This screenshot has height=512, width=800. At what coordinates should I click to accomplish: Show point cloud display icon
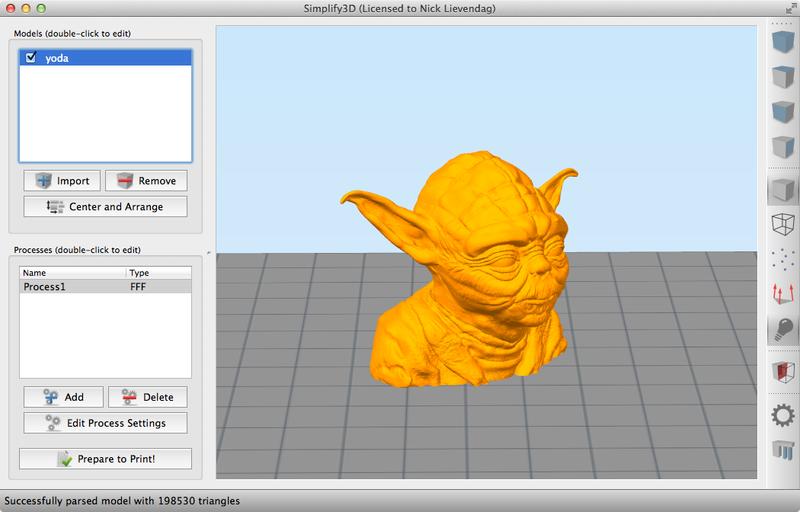click(x=783, y=259)
